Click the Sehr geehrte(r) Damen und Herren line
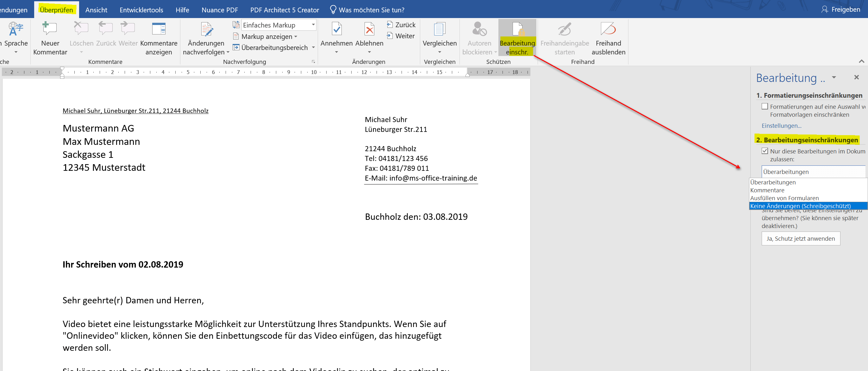868x371 pixels. 133,300
